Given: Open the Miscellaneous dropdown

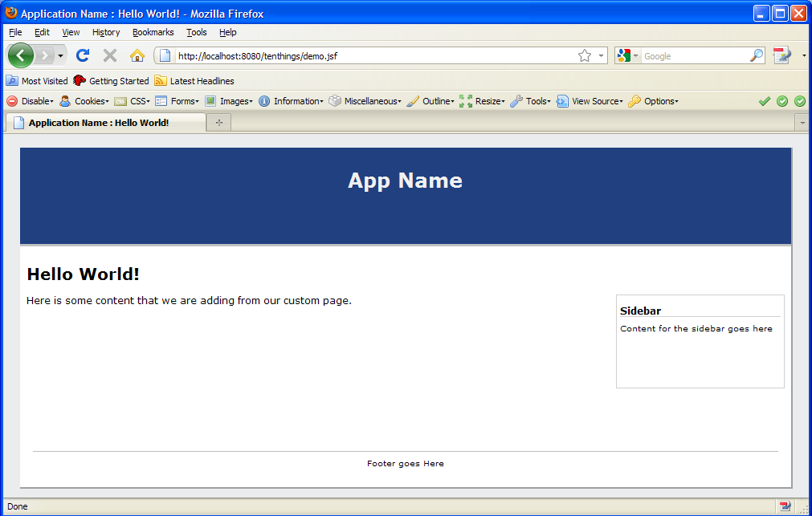Looking at the screenshot, I should (373, 101).
